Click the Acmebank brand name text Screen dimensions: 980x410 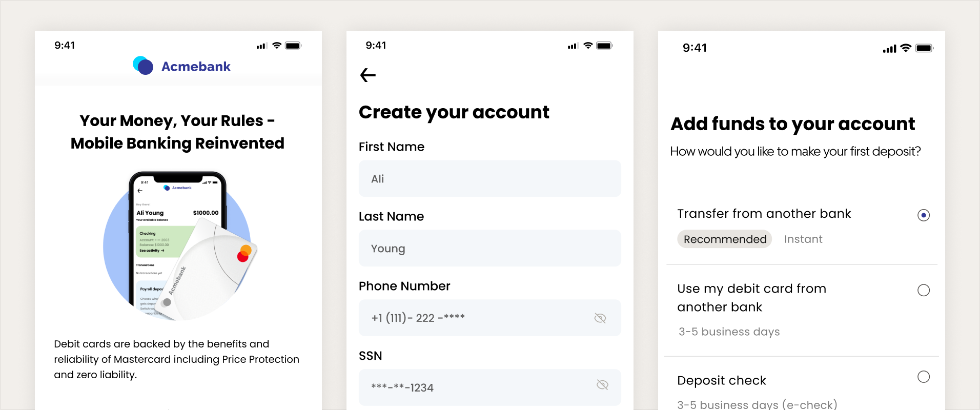[196, 67]
